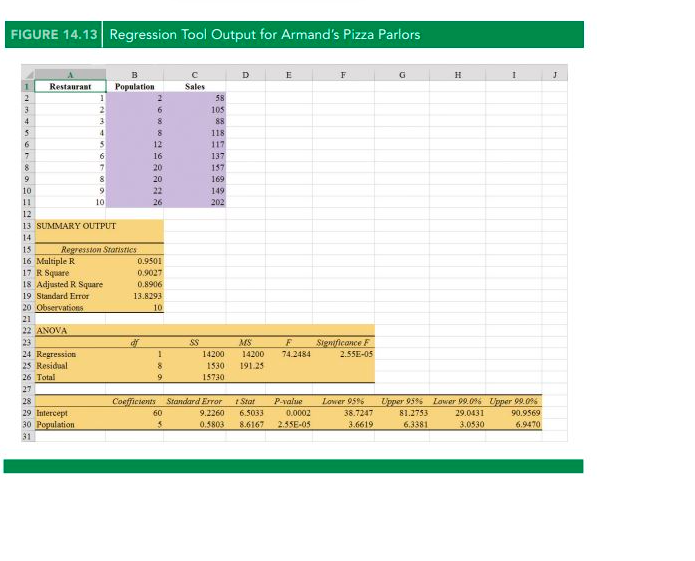This screenshot has width=695, height=561.
Task: Click Multiple R value 0.9501
Action: tap(150, 261)
